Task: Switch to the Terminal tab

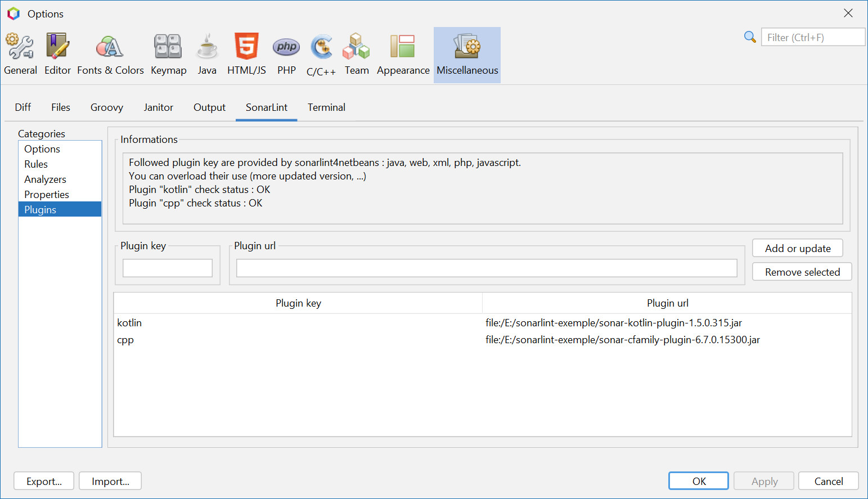Action: coord(326,107)
